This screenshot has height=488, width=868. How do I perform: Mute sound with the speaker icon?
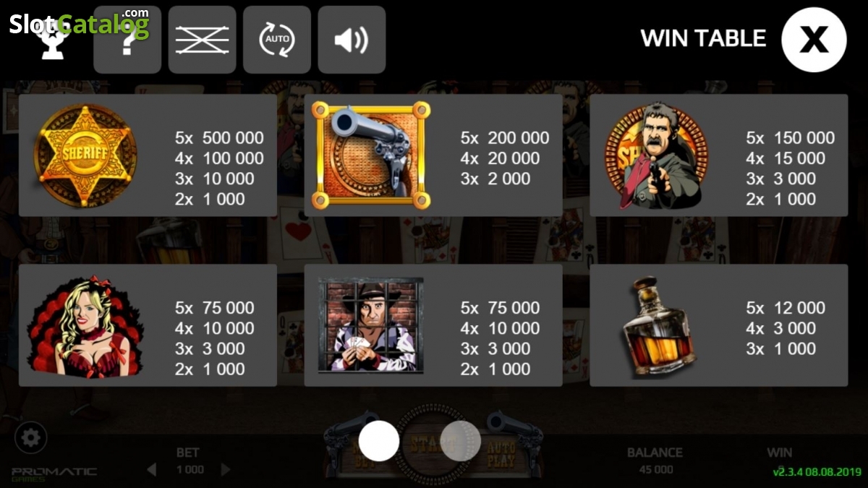(x=352, y=40)
